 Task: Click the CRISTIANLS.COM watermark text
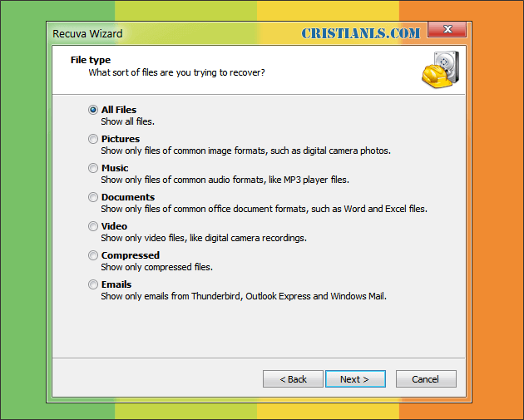pyautogui.click(x=361, y=33)
